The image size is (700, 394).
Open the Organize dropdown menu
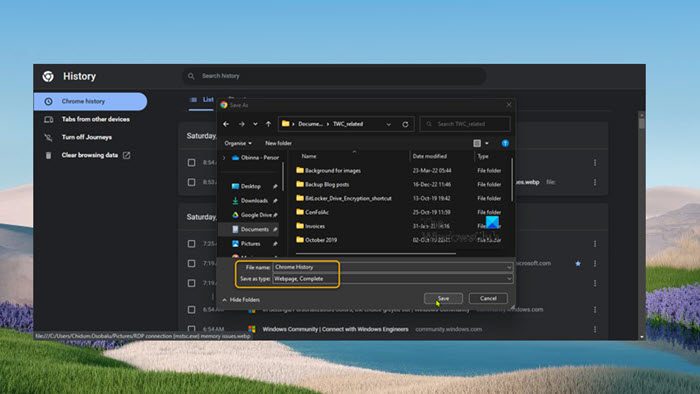pyautogui.click(x=238, y=143)
